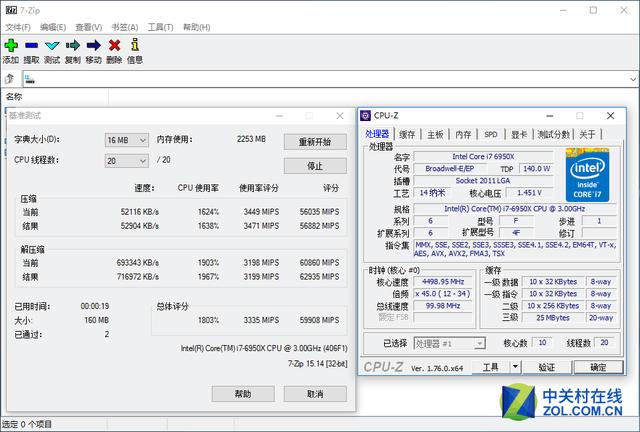Click the core speed 4498.95 MHz value
Image resolution: width=640 pixels, height=432 pixels.
[x=443, y=282]
